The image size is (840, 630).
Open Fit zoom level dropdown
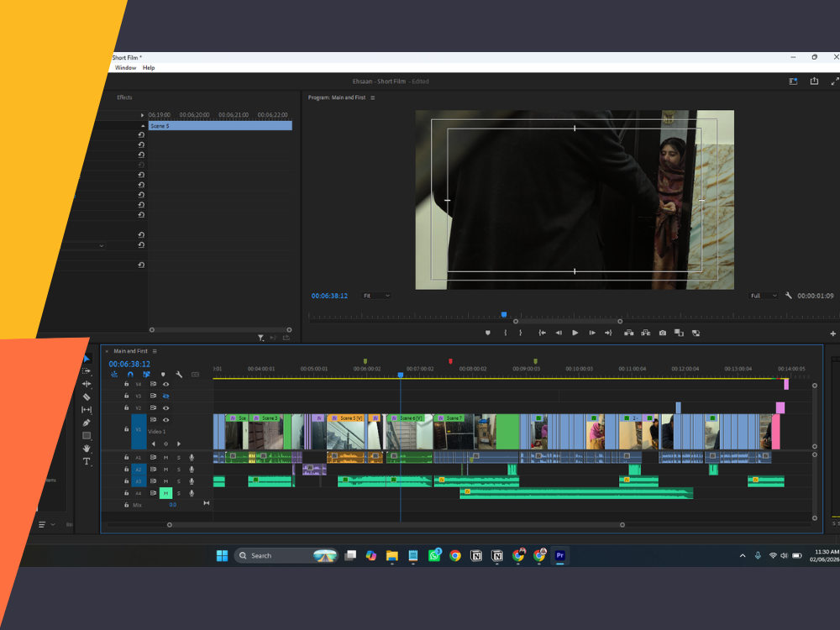click(376, 296)
